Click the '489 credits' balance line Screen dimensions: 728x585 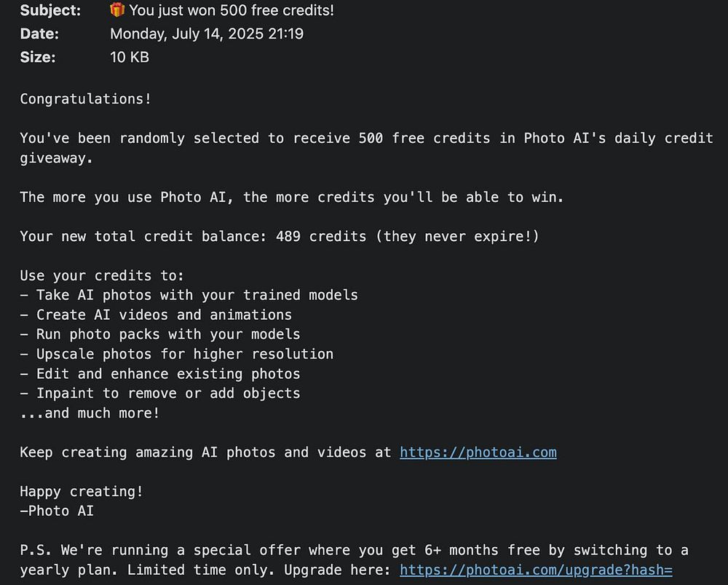tap(279, 237)
